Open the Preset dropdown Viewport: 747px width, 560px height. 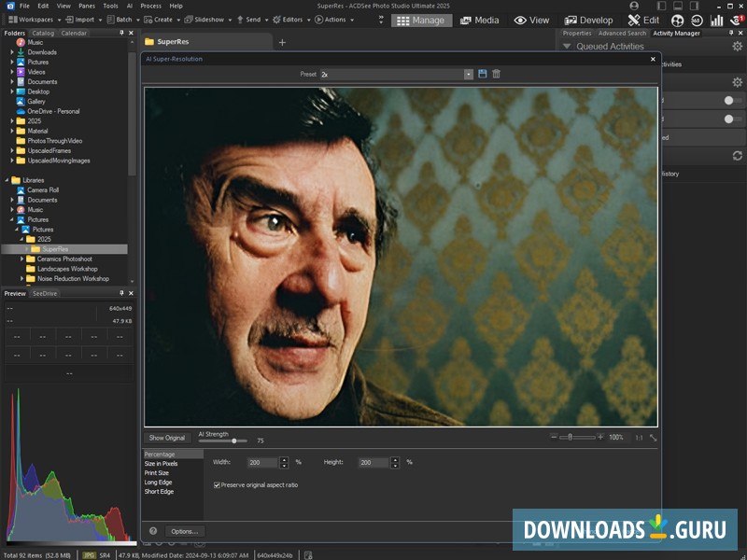469,73
